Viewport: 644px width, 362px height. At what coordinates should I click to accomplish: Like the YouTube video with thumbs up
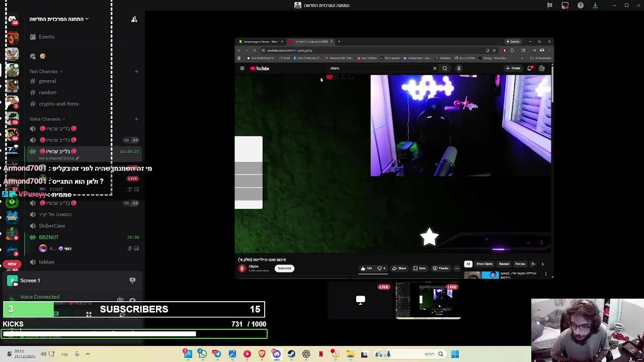366,268
